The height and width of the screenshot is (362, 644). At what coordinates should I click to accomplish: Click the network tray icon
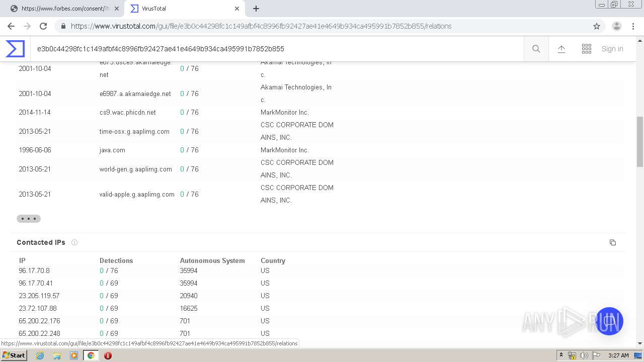click(572, 355)
